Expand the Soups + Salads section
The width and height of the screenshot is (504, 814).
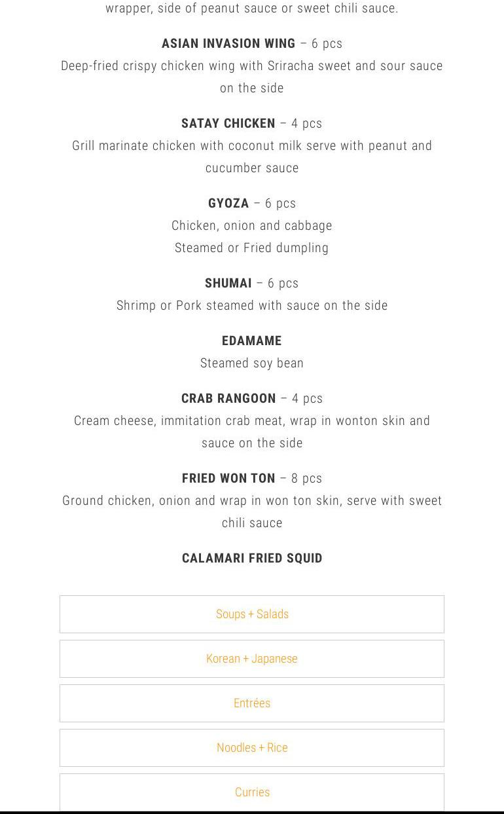click(252, 614)
